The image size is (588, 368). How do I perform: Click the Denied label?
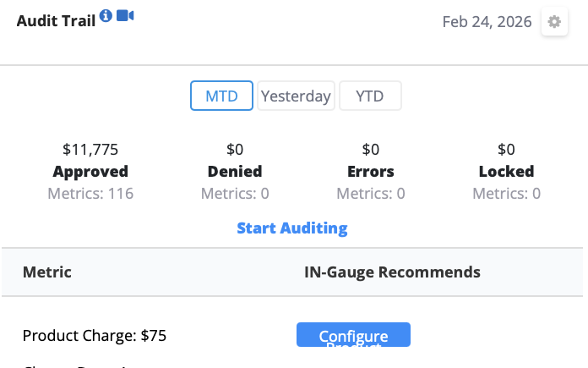[235, 171]
